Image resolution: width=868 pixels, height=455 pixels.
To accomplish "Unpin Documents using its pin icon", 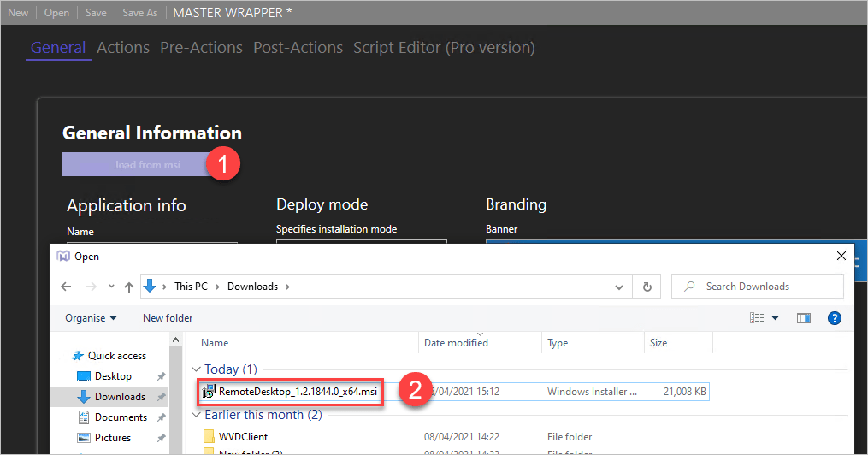I will pyautogui.click(x=161, y=417).
